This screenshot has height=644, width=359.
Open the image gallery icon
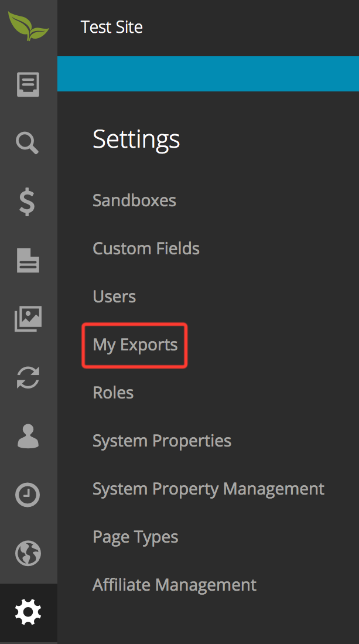pos(28,318)
